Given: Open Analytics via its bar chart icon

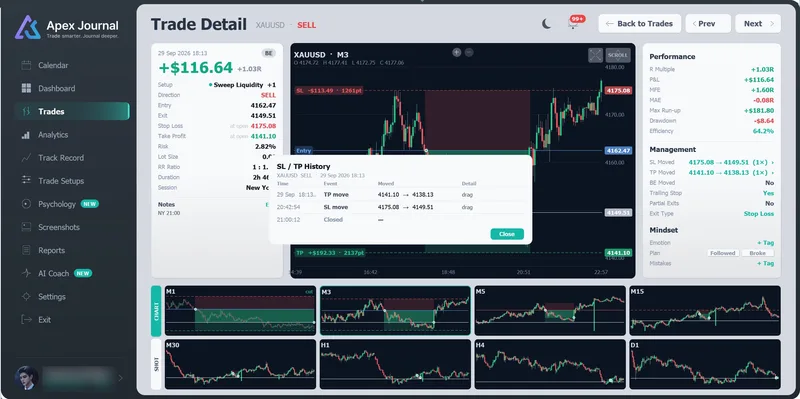Looking at the screenshot, I should click(x=26, y=135).
